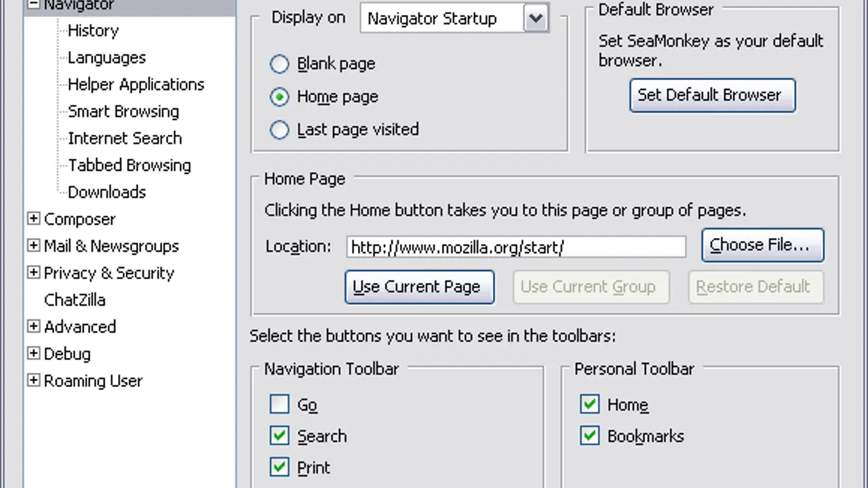
Task: Open the ChatZilla preferences item
Action: (x=75, y=300)
